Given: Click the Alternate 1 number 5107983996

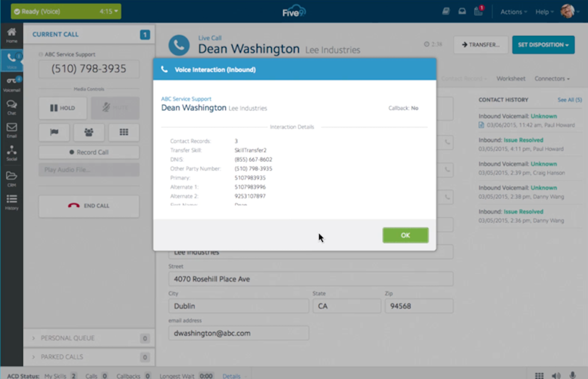Looking at the screenshot, I should tap(250, 187).
